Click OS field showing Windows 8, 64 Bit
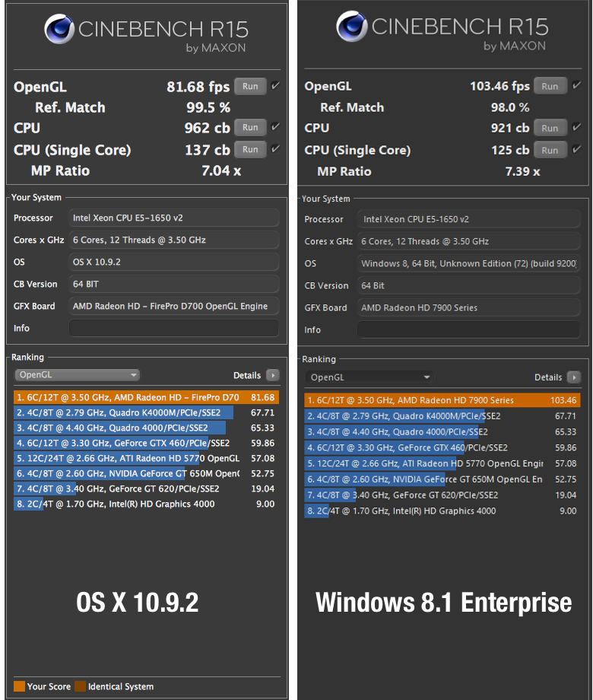Viewport: 593px width, 700px height. [468, 263]
